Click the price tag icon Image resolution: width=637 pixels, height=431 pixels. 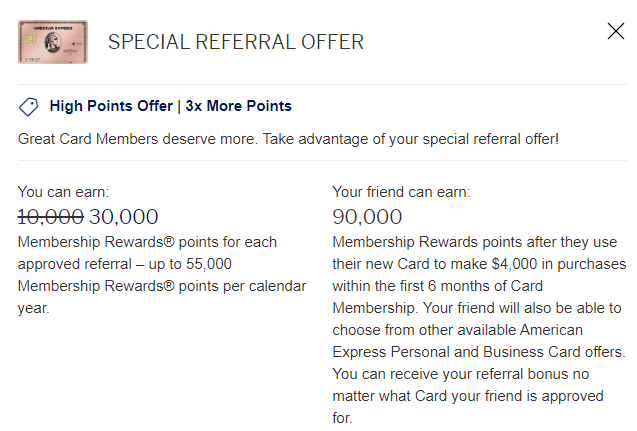[x=28, y=106]
